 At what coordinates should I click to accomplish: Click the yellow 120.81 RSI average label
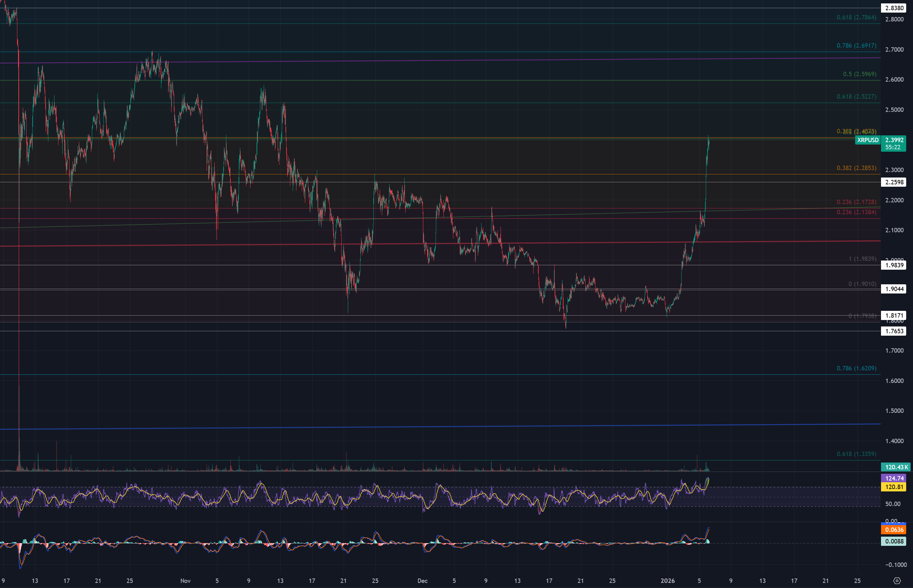coord(894,487)
